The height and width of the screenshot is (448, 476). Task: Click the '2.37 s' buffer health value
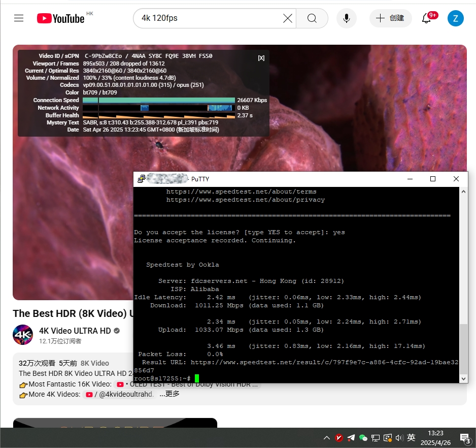245,115
